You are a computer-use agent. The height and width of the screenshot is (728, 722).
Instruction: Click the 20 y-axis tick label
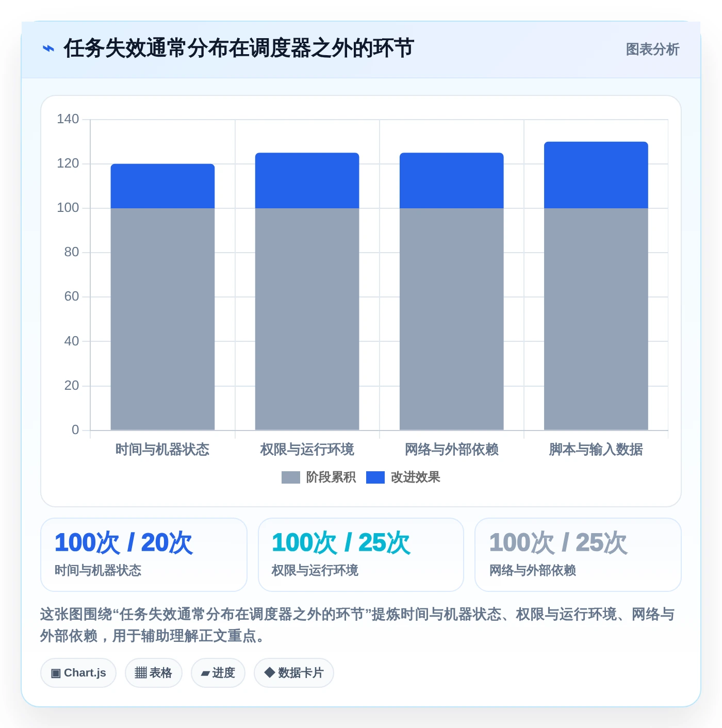tap(72, 386)
